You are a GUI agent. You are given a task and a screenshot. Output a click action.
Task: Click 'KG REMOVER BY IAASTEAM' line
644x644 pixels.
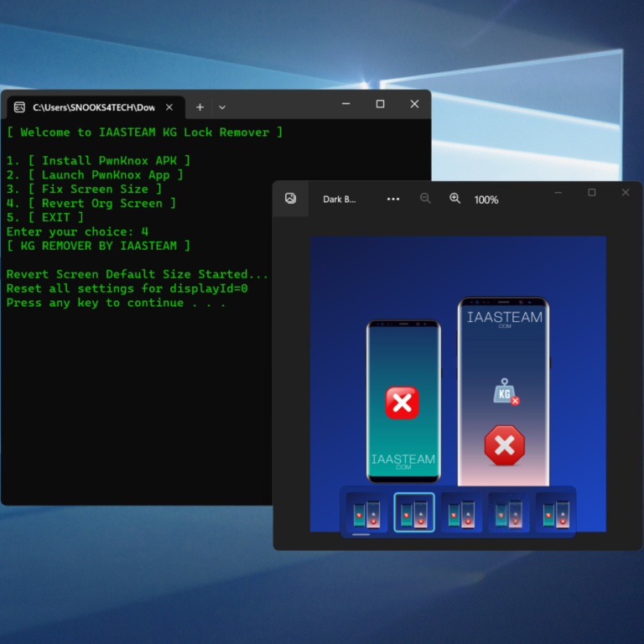(x=99, y=246)
